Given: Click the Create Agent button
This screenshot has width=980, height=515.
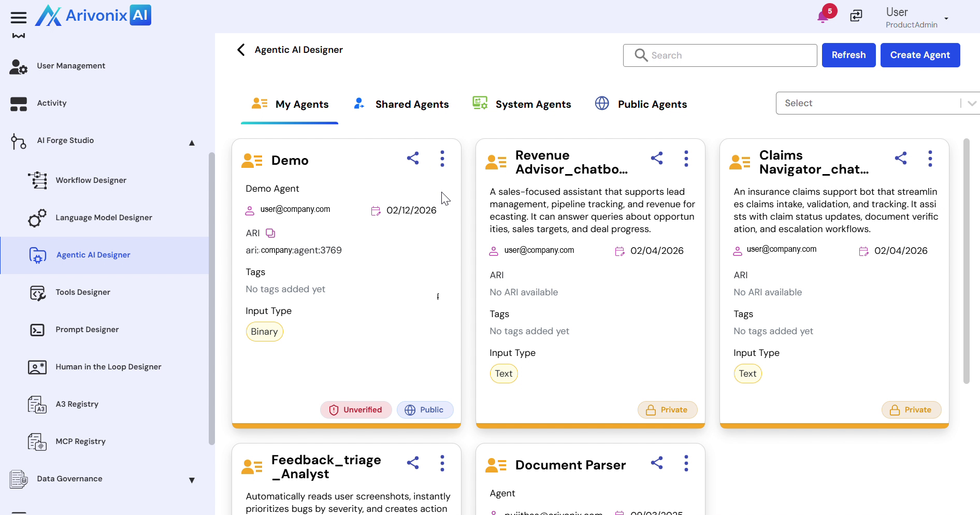Looking at the screenshot, I should [x=920, y=55].
